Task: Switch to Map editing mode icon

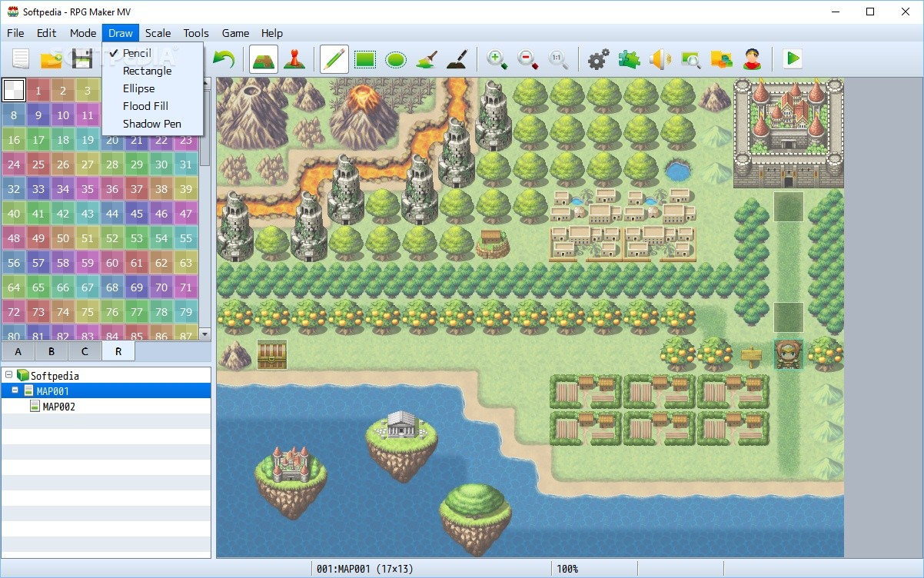Action: point(264,59)
